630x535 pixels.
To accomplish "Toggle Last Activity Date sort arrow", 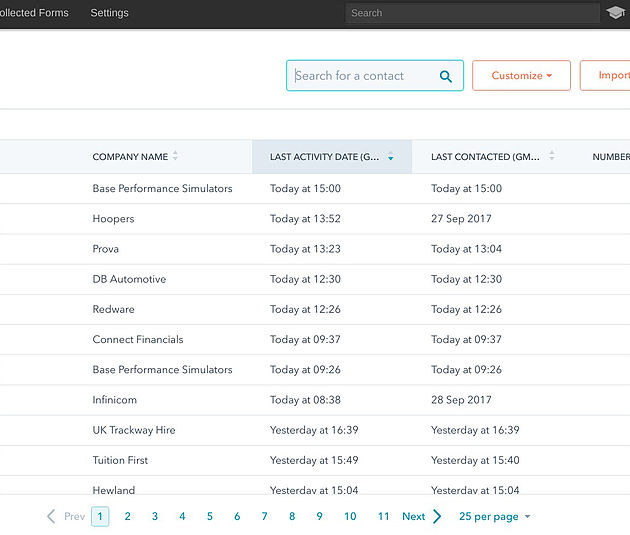I will (390, 157).
